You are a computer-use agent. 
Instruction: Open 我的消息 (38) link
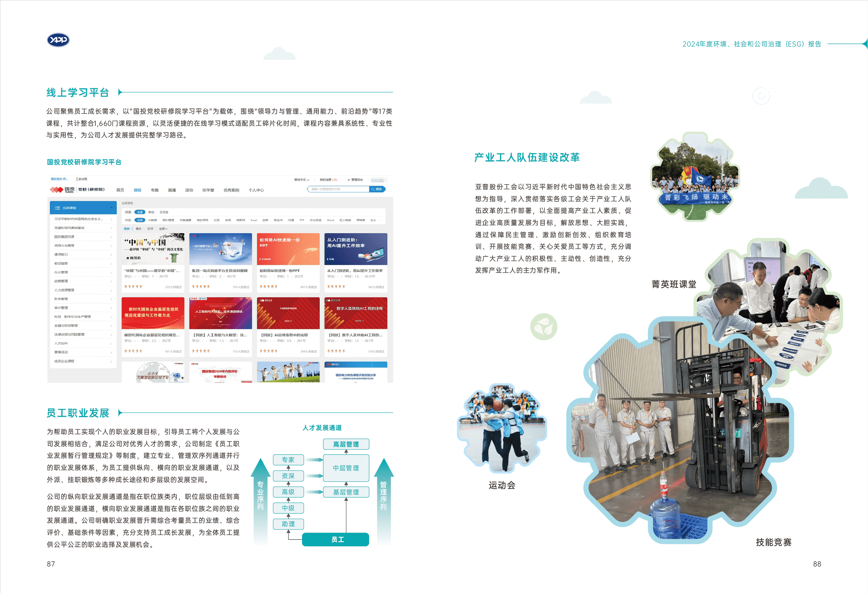point(328,180)
